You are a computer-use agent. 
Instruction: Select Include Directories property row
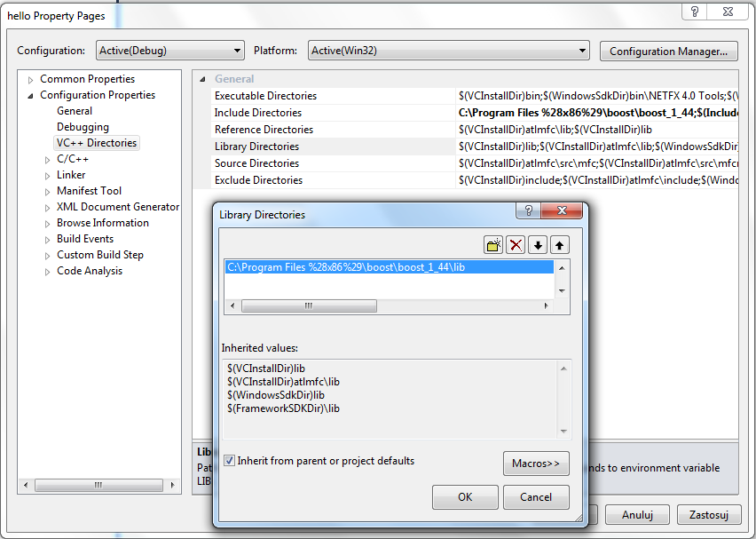258,113
